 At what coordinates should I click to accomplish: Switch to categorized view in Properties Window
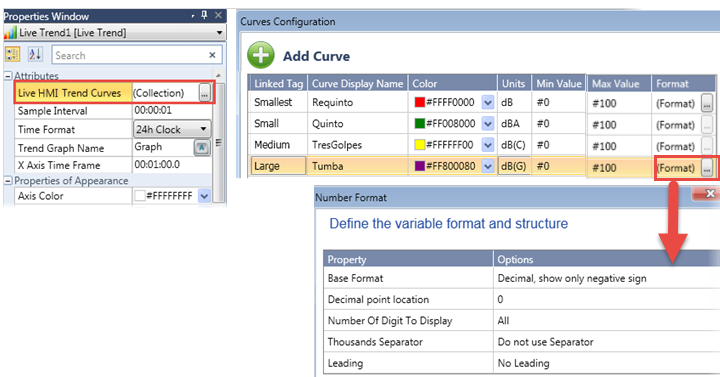pos(12,55)
